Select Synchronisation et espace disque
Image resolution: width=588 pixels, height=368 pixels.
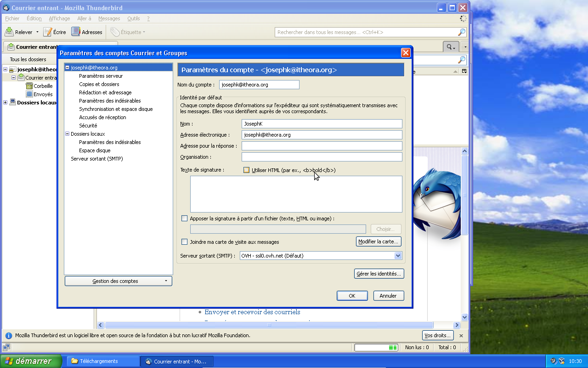point(116,109)
